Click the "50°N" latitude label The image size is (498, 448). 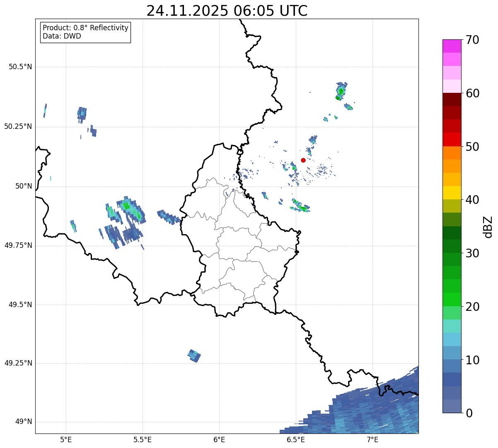tap(24, 186)
